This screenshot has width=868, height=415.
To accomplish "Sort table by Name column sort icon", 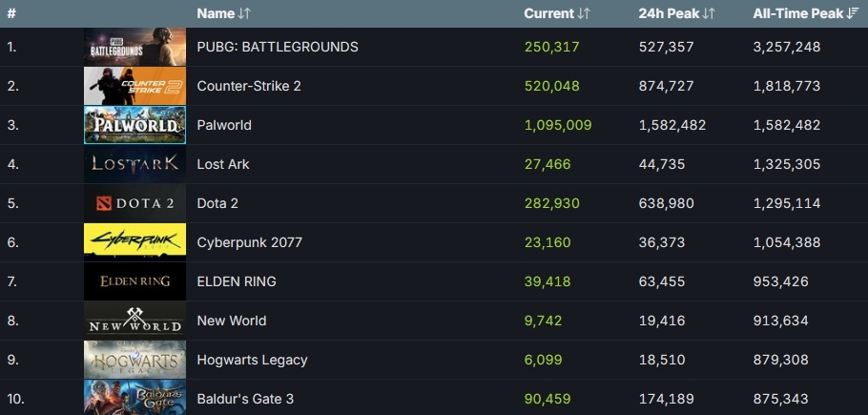I will [x=244, y=13].
